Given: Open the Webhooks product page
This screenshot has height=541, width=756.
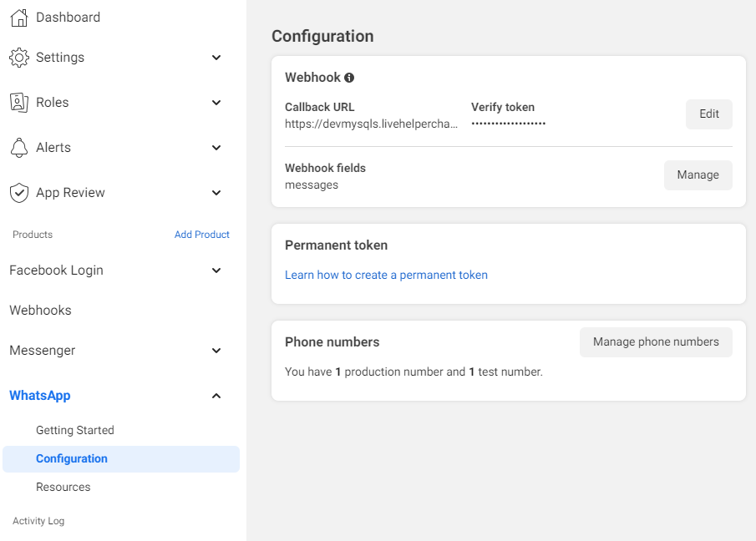Looking at the screenshot, I should point(40,311).
